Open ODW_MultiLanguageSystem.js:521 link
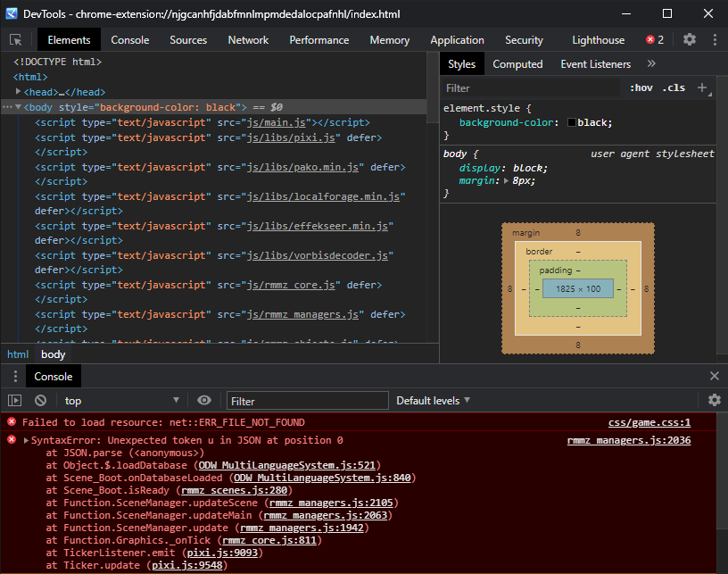The height and width of the screenshot is (574, 728). [287, 465]
